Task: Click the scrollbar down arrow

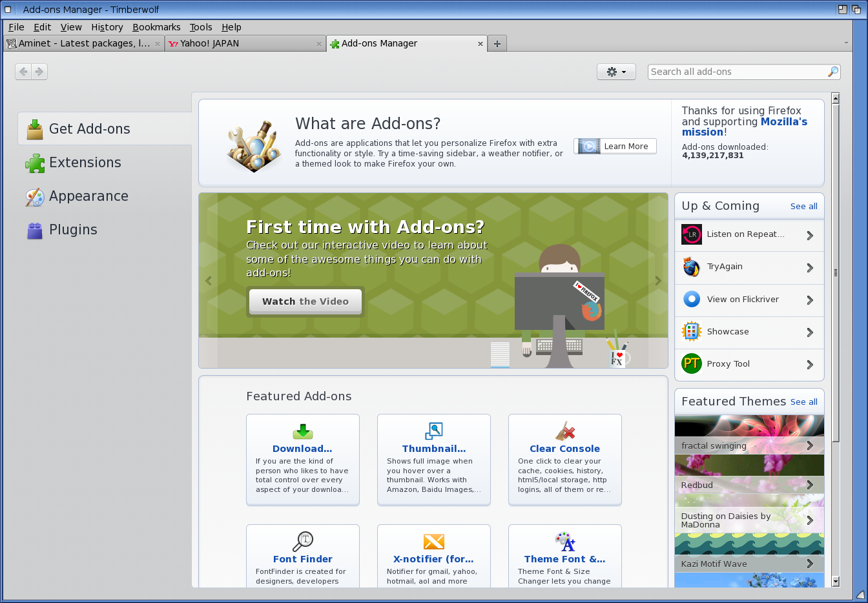Action: point(836,582)
